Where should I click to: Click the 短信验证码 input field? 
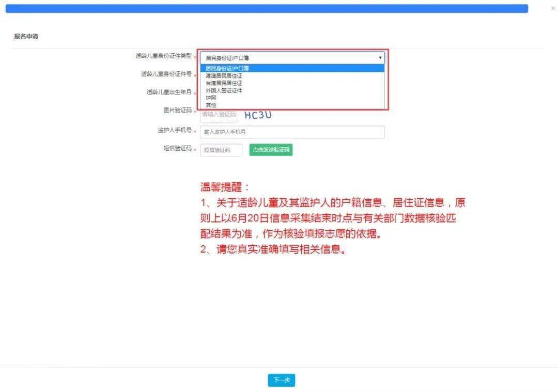(x=221, y=150)
